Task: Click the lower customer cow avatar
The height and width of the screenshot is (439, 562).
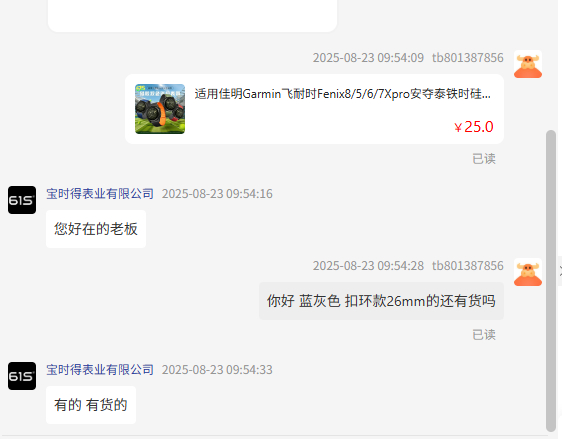Action: pos(528,272)
